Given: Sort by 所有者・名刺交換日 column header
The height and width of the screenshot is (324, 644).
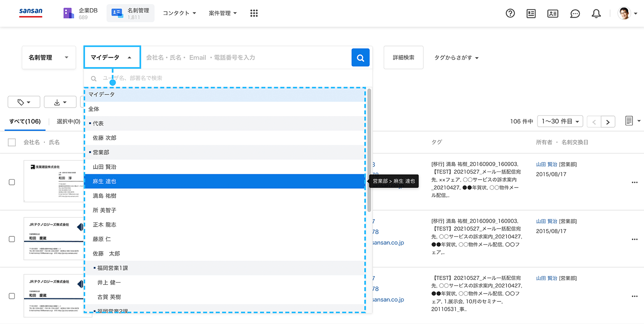Looking at the screenshot, I should (562, 142).
